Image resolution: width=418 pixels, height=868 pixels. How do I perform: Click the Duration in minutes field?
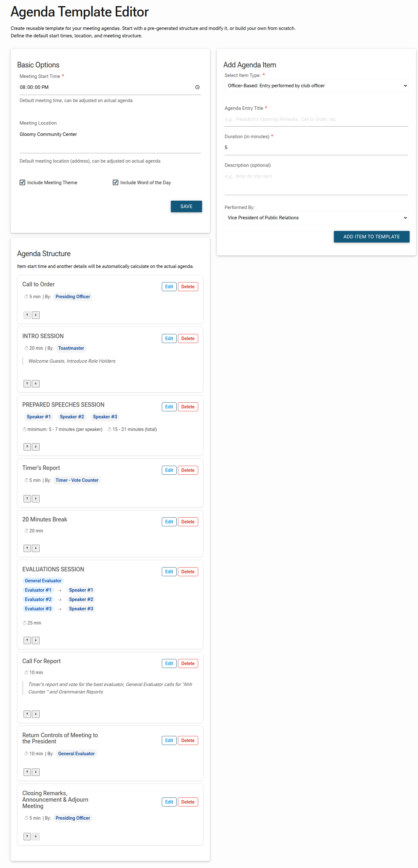point(316,148)
